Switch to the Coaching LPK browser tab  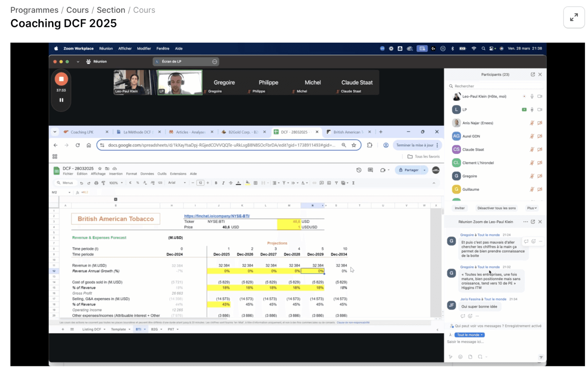coord(85,132)
